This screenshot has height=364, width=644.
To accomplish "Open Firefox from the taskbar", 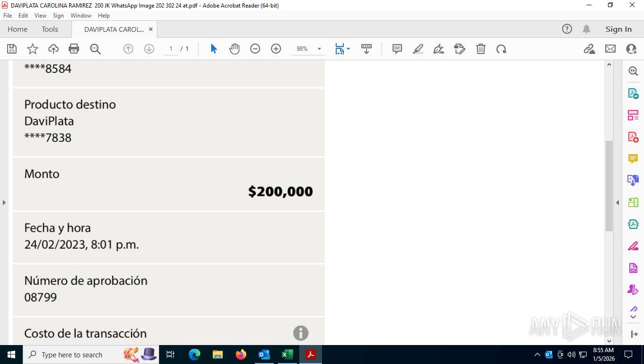I will tap(241, 355).
